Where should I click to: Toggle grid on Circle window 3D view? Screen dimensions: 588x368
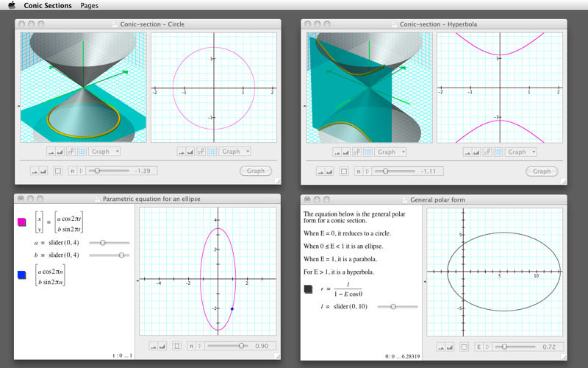[x=82, y=152]
